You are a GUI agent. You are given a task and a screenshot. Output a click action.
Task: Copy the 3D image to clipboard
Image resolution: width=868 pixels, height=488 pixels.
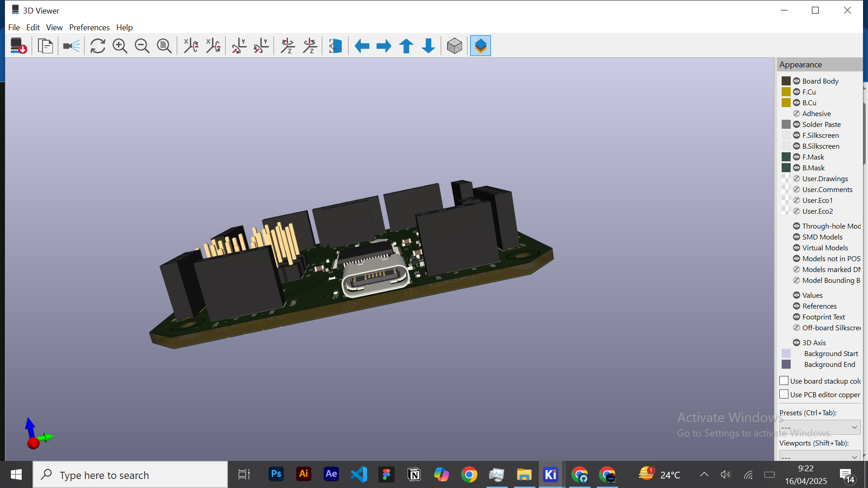pos(45,46)
